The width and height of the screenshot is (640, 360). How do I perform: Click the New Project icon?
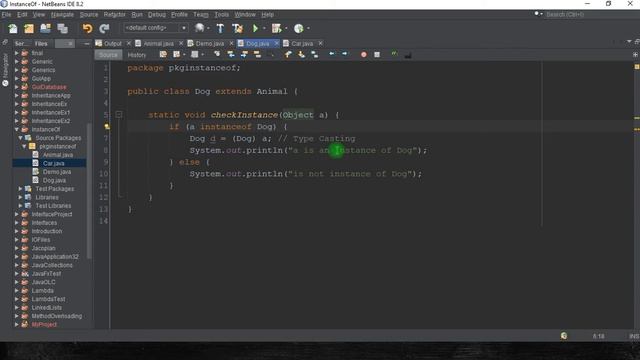pos(29,28)
